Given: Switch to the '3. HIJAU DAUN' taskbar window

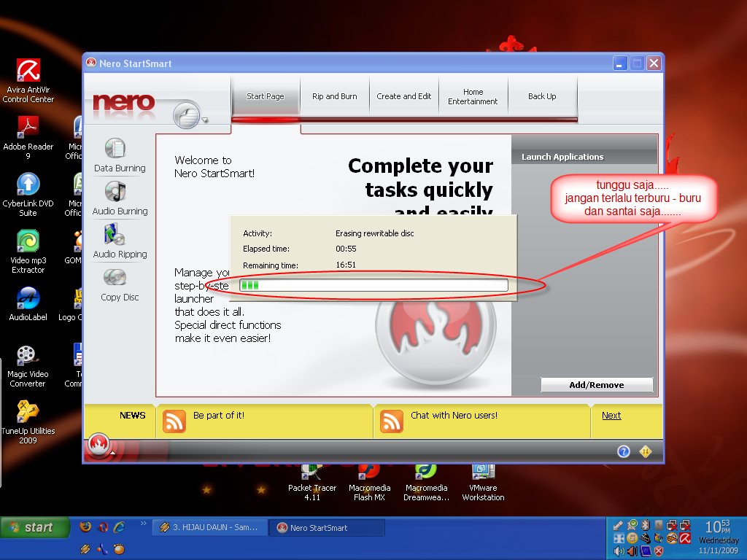Looking at the screenshot, I should pos(209,527).
